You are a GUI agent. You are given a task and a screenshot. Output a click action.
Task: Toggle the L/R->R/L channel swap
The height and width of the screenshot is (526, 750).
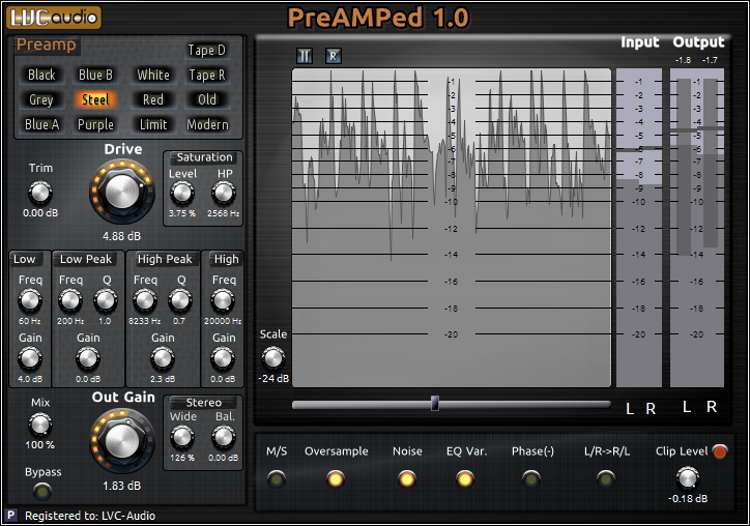point(606,479)
